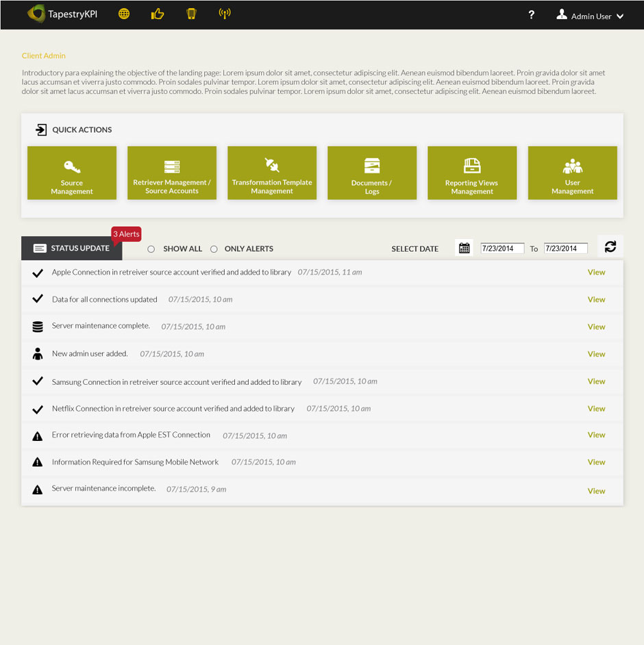Select the Show All radio button
This screenshot has height=645, width=644.
(151, 249)
